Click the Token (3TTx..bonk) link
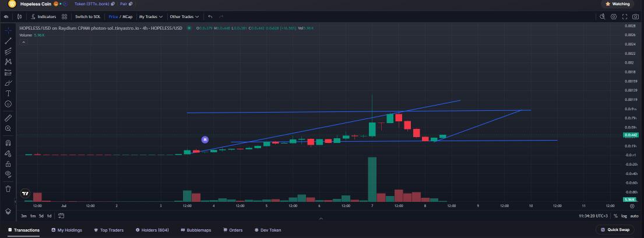The height and width of the screenshot is (238, 644). pyautogui.click(x=92, y=4)
